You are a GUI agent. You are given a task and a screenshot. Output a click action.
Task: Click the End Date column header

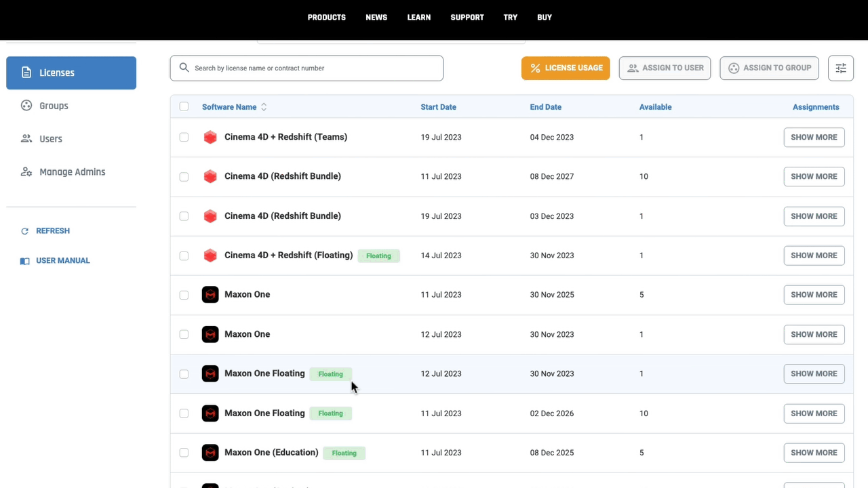[546, 107]
